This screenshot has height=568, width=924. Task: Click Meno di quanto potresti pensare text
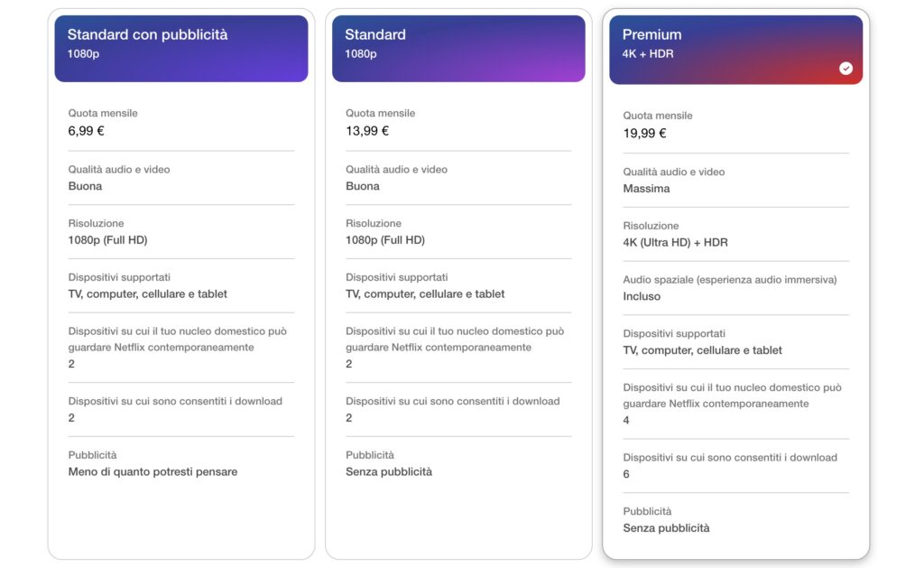point(152,472)
